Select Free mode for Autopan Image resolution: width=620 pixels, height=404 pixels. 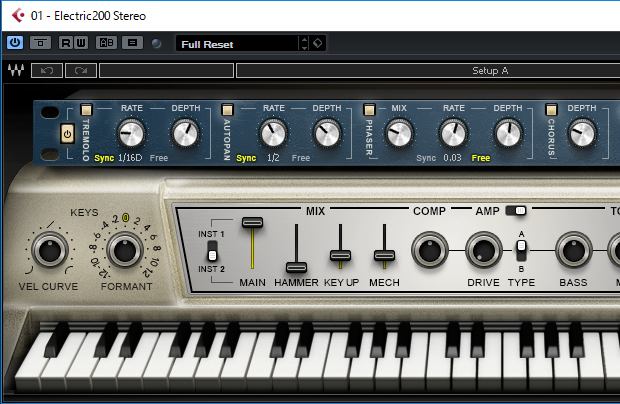click(301, 158)
